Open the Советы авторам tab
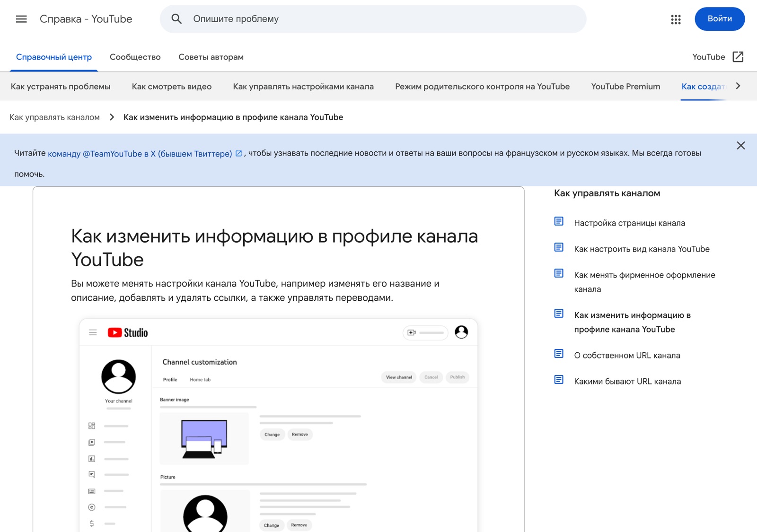 [x=211, y=57]
